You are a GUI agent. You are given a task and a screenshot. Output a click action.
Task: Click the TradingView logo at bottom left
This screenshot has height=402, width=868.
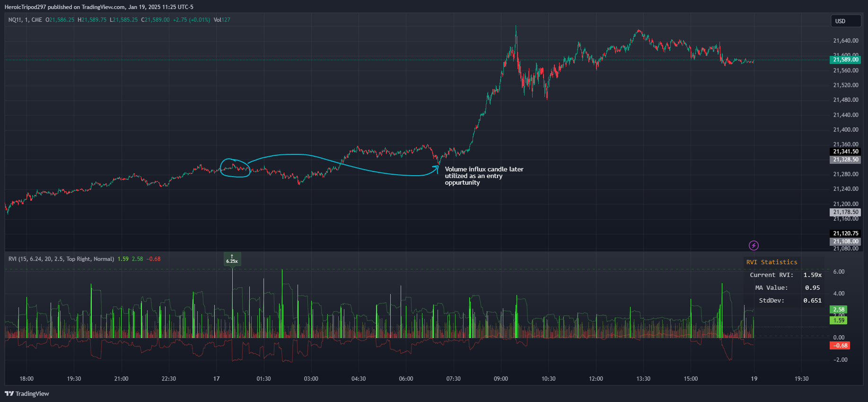[x=27, y=393]
